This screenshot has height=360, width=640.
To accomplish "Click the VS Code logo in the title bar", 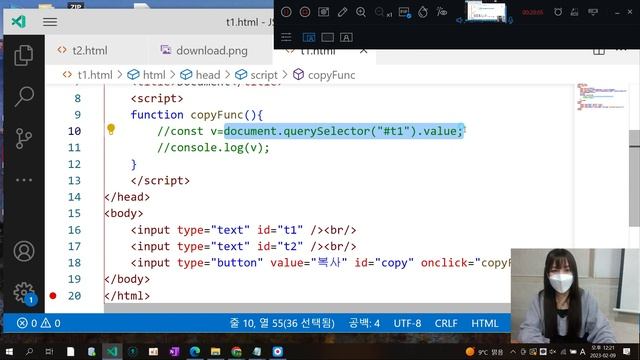I will pos(18,21).
